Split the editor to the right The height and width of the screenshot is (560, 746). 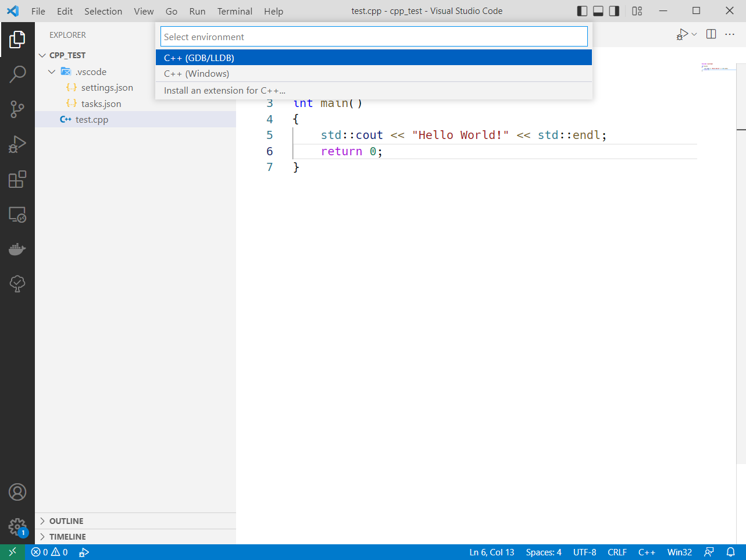[711, 34]
